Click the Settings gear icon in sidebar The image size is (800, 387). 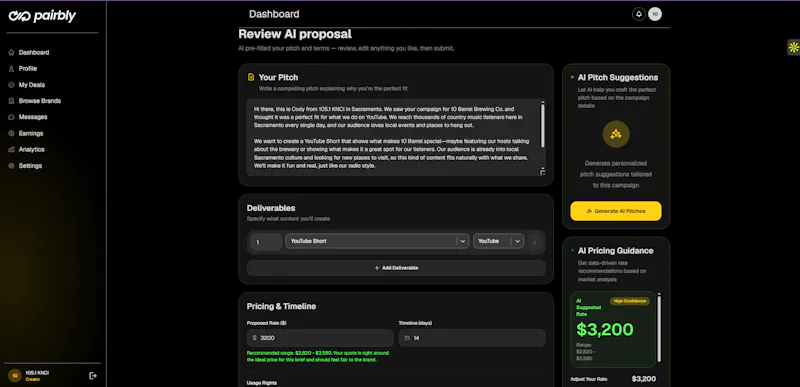point(11,166)
